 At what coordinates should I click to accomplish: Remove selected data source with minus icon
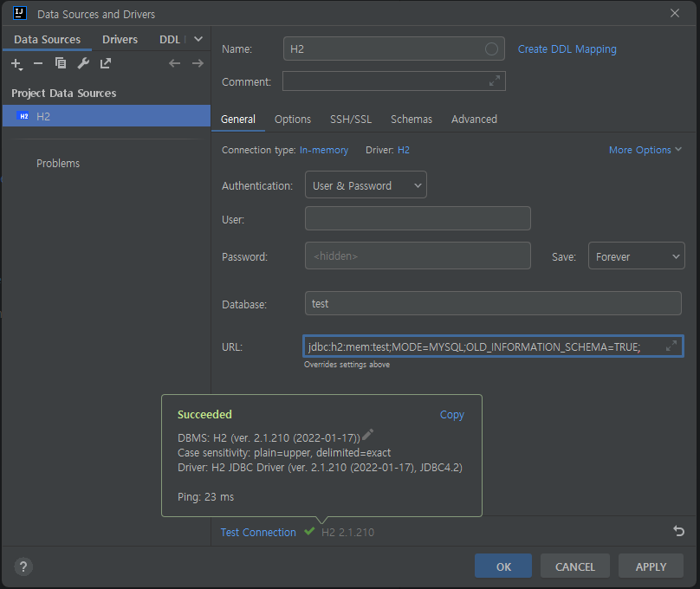[38, 64]
